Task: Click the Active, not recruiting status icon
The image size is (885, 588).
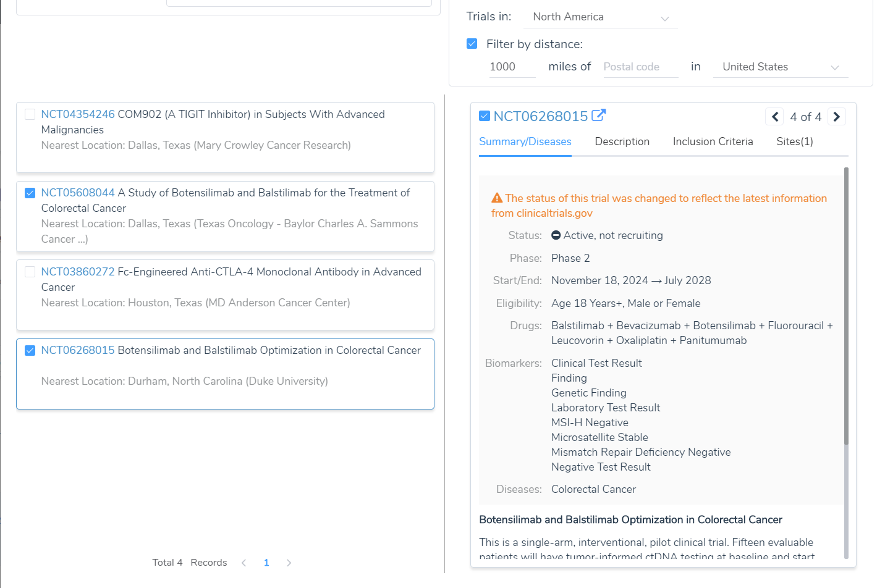Action: [556, 235]
